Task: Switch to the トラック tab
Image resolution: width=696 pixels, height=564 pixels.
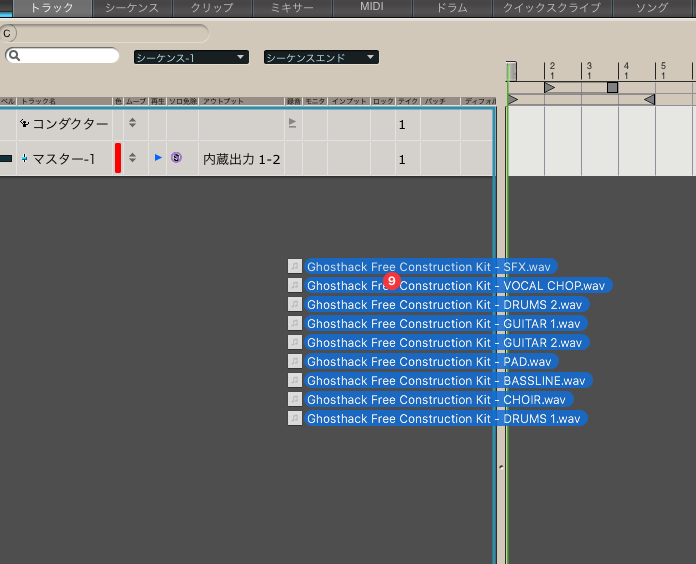Action: [x=52, y=8]
